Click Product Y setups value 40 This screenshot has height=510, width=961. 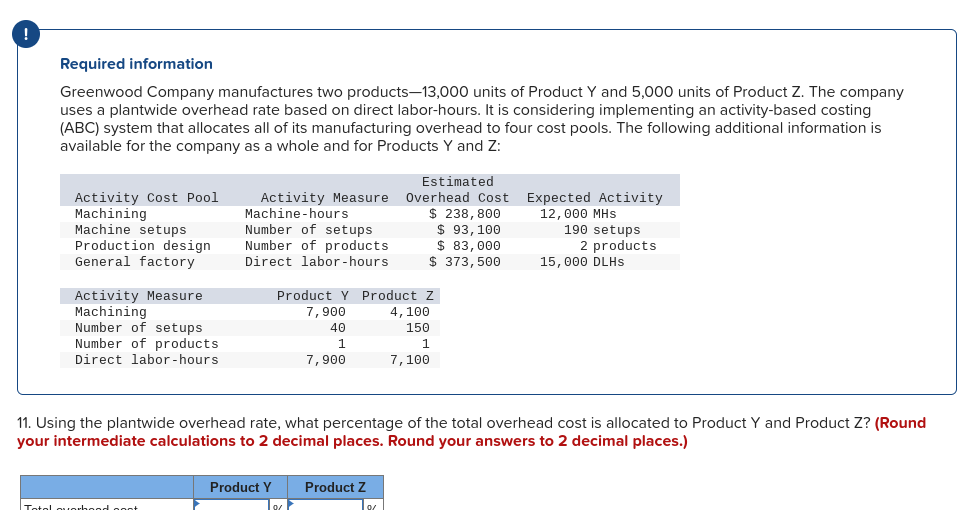pyautogui.click(x=338, y=328)
